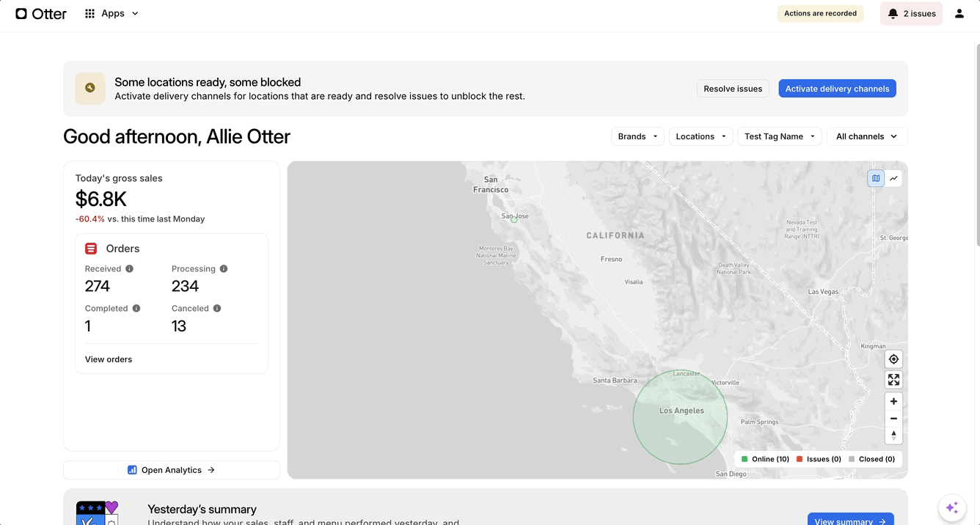Zoom out on the map
980x525 pixels.
coord(893,419)
